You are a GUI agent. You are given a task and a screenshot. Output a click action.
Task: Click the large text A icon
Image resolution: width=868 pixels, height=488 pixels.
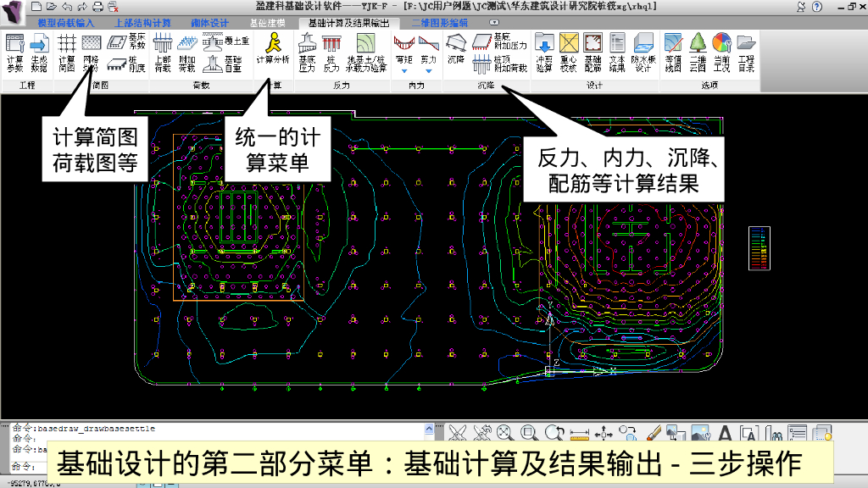tap(725, 433)
